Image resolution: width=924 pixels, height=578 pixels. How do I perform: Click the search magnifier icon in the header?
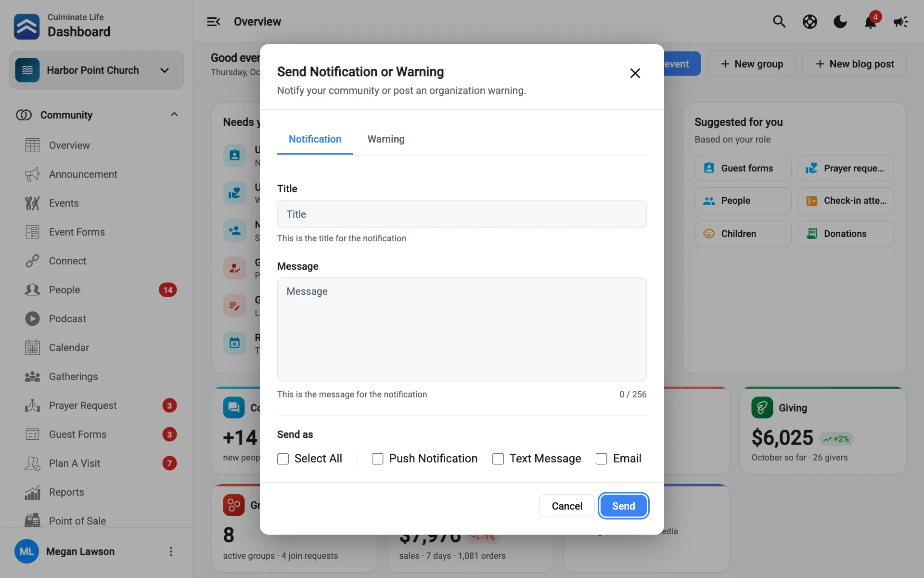click(779, 22)
